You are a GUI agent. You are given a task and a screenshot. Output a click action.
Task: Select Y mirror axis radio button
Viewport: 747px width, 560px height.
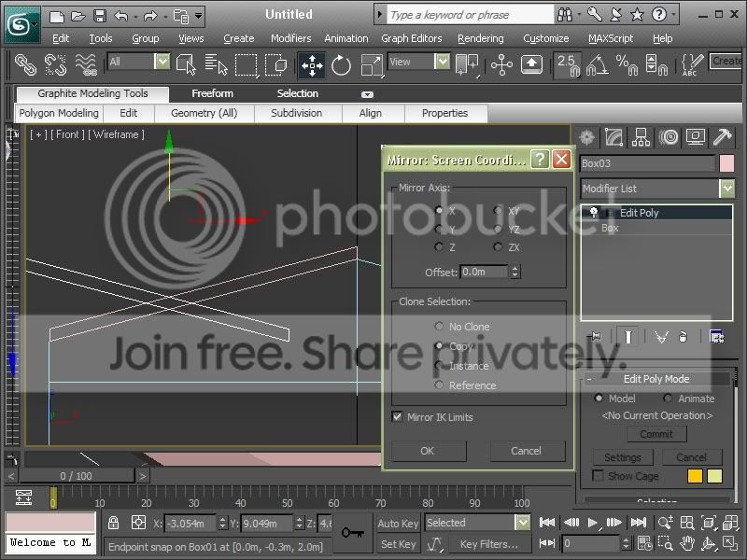coord(439,229)
